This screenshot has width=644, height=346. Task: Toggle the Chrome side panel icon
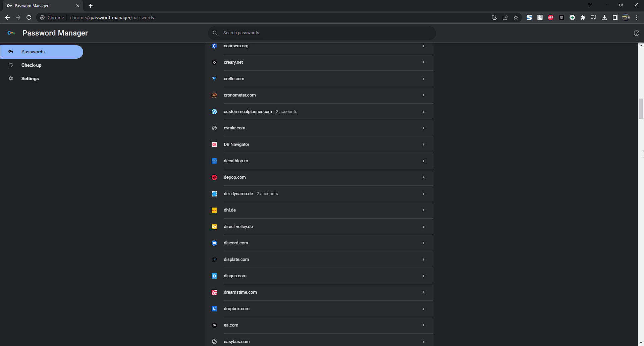(615, 17)
